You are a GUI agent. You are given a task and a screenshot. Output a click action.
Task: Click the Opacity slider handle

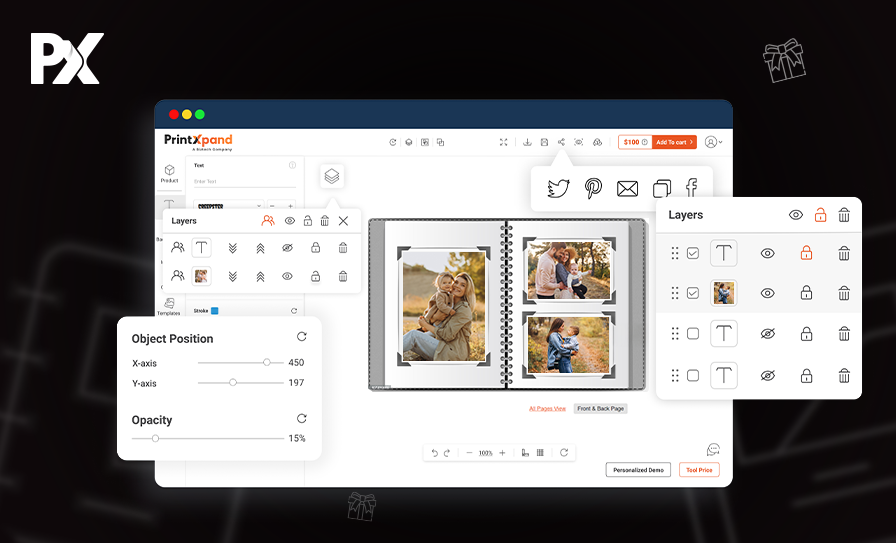point(155,438)
